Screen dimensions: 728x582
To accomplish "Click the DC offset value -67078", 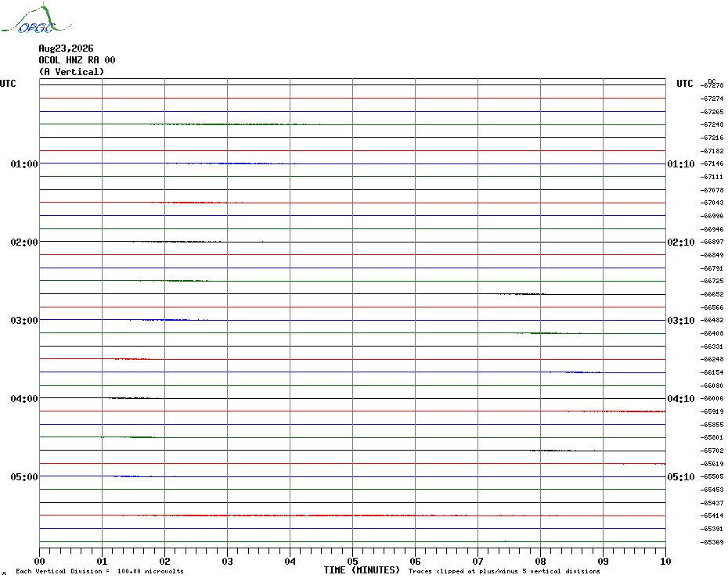I will pos(712,190).
